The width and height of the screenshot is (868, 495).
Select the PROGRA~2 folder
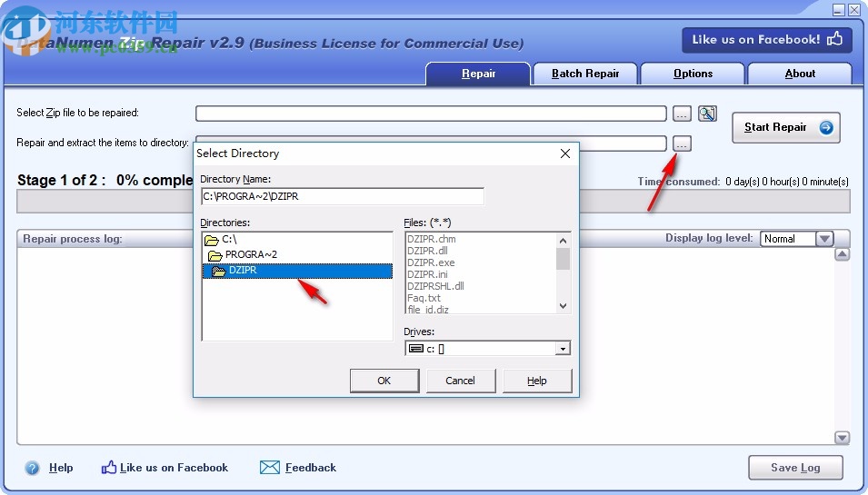pos(297,255)
